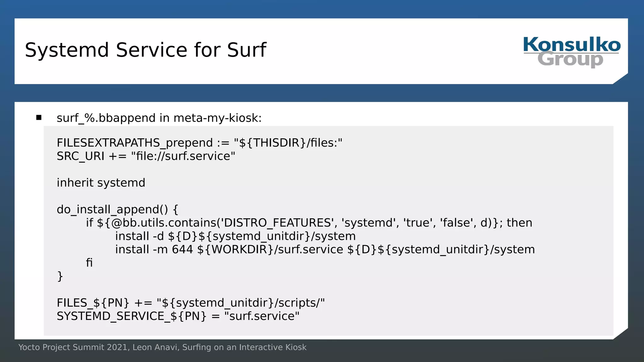Screen dimensions: 644x362
Task: Click the word Group in the logo
Action: pos(570,59)
